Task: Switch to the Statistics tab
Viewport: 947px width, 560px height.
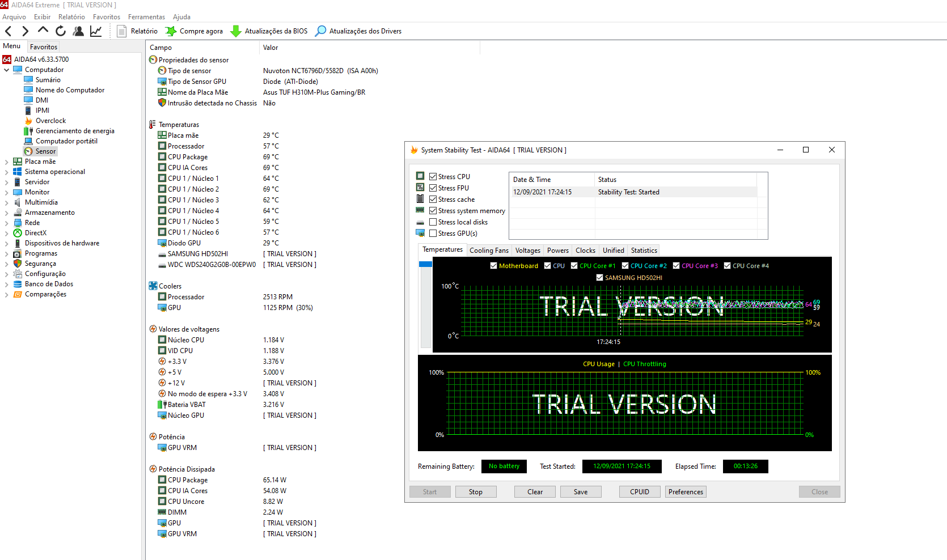Action: pyautogui.click(x=644, y=251)
